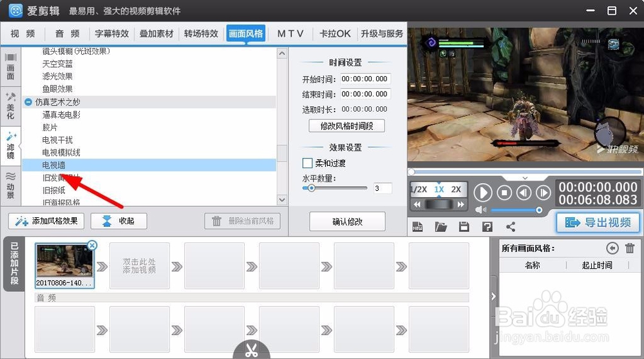Image resolution: width=644 pixels, height=359 pixels.
Task: Click the 结束时间 input field
Action: point(365,94)
